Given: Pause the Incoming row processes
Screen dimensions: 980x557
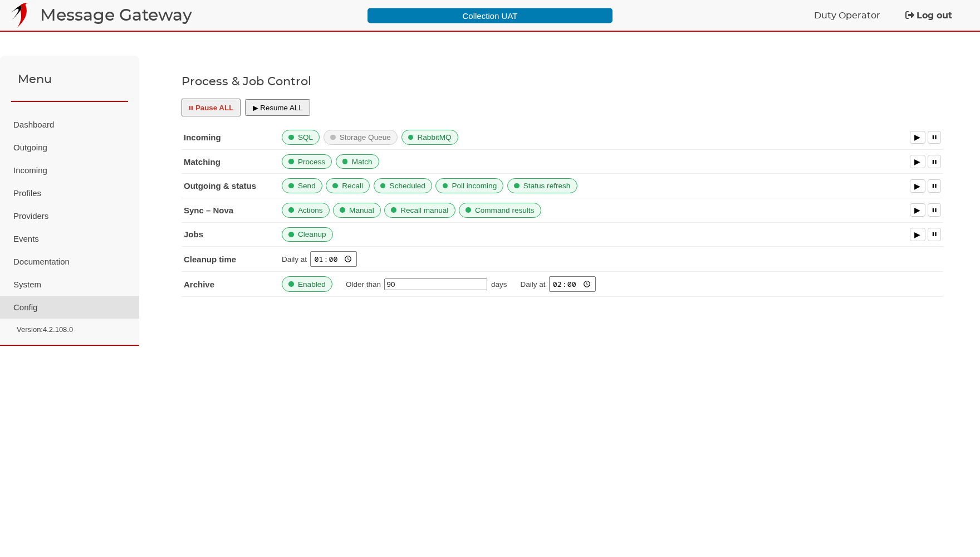Looking at the screenshot, I should (934, 138).
